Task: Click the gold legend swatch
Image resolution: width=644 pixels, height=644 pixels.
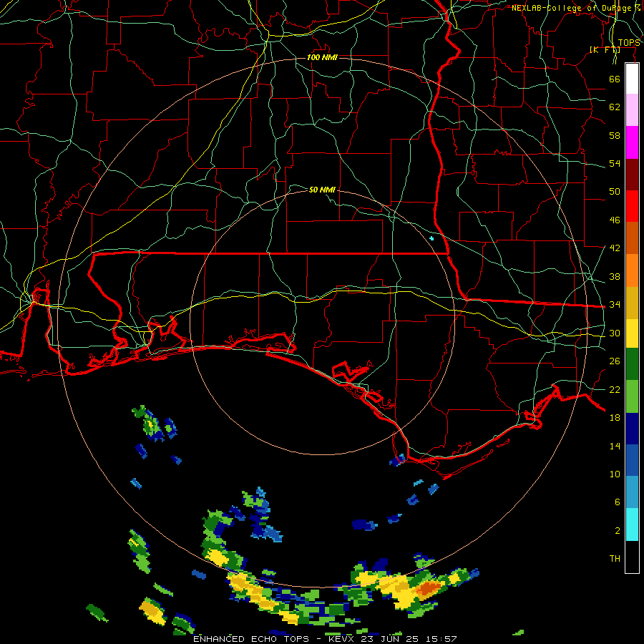Action: tap(632, 303)
